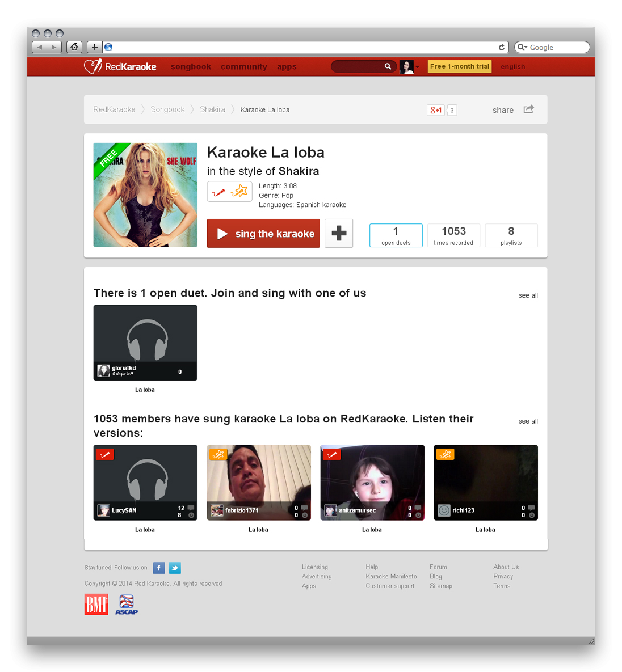Click LucySAN's small avatar
This screenshot has width=622, height=672.
point(103,510)
